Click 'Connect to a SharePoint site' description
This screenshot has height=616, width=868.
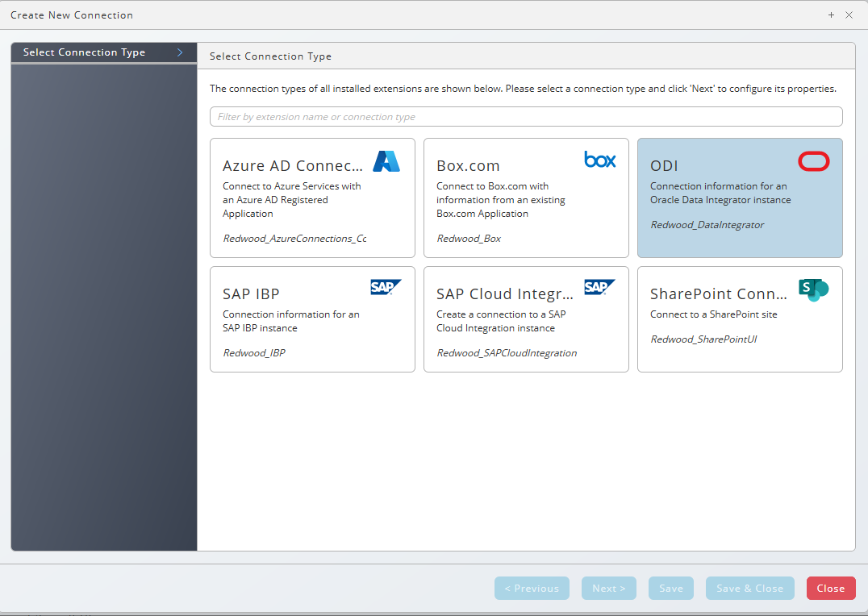coord(714,314)
